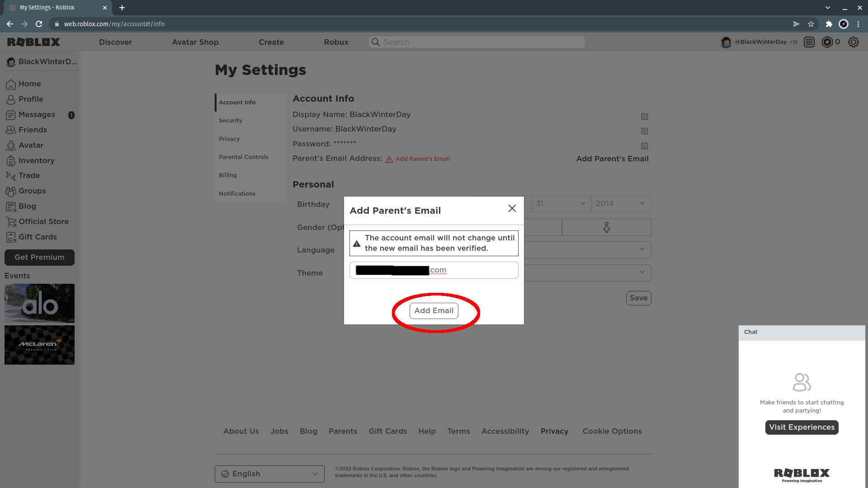
Task: Click the Get Premium button
Action: [39, 258]
